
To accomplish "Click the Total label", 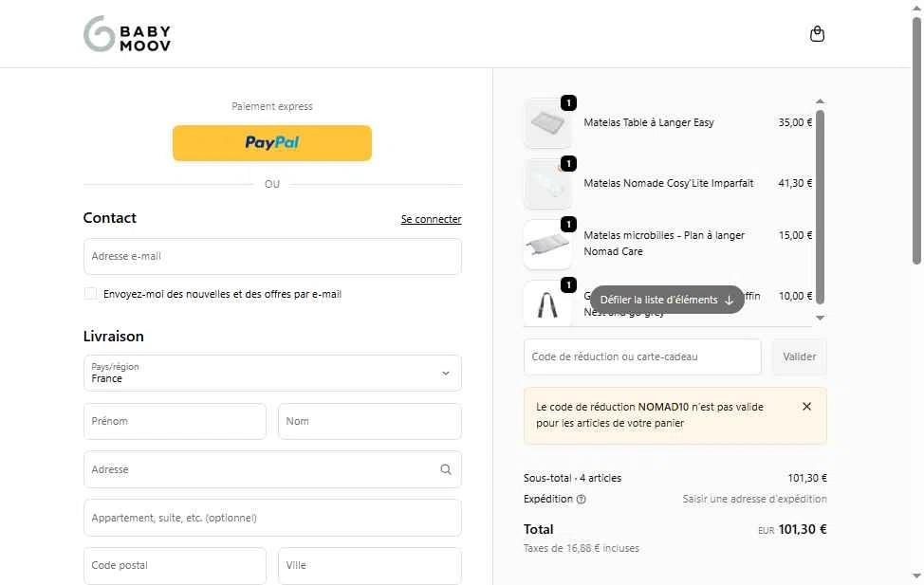I will [x=539, y=529].
